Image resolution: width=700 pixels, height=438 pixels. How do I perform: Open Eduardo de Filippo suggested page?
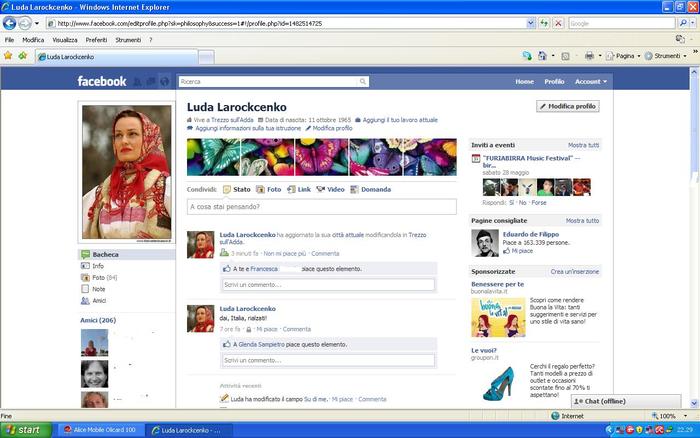(x=530, y=234)
